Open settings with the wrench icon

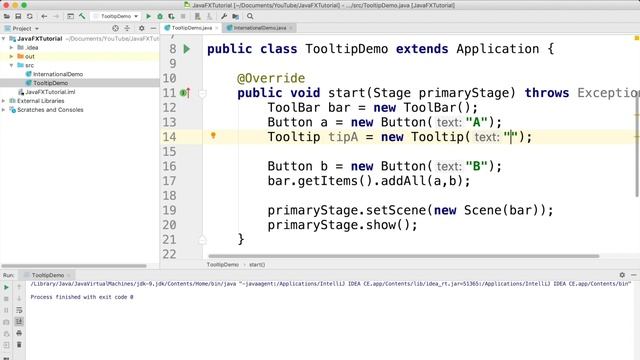tap(224, 16)
